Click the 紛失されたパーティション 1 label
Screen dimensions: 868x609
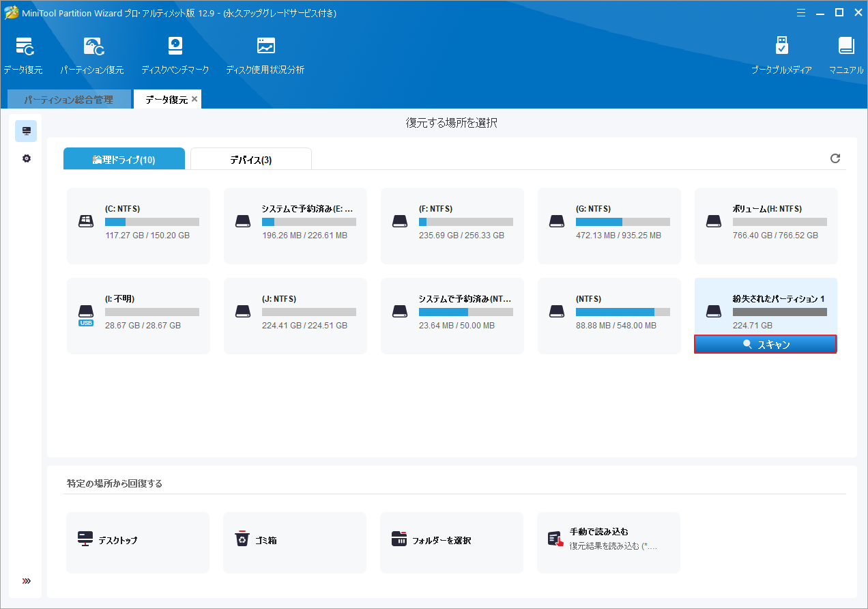click(779, 299)
